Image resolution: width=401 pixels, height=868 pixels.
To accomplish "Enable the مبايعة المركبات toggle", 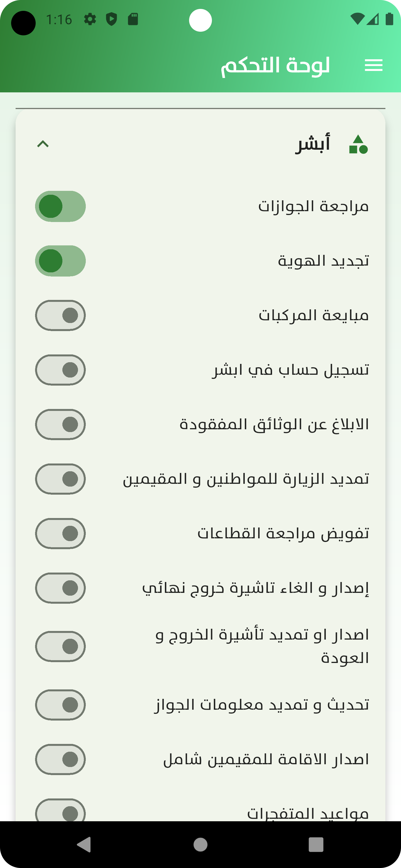I will (60, 315).
